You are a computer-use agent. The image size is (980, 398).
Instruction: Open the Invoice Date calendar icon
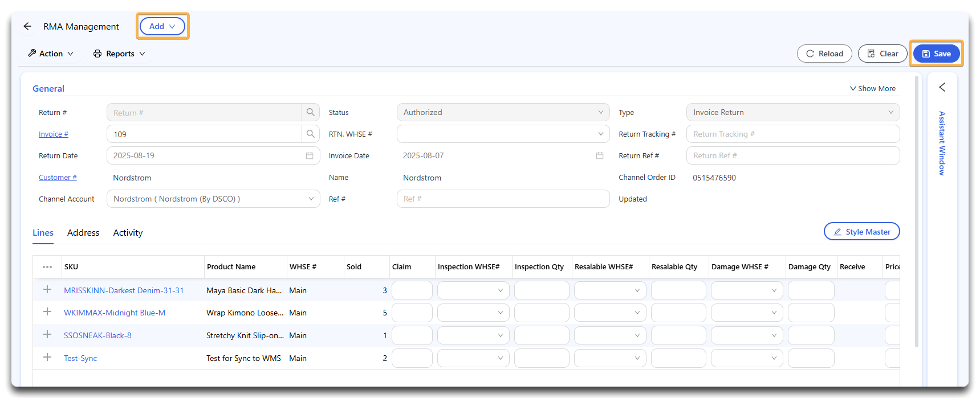pos(600,155)
